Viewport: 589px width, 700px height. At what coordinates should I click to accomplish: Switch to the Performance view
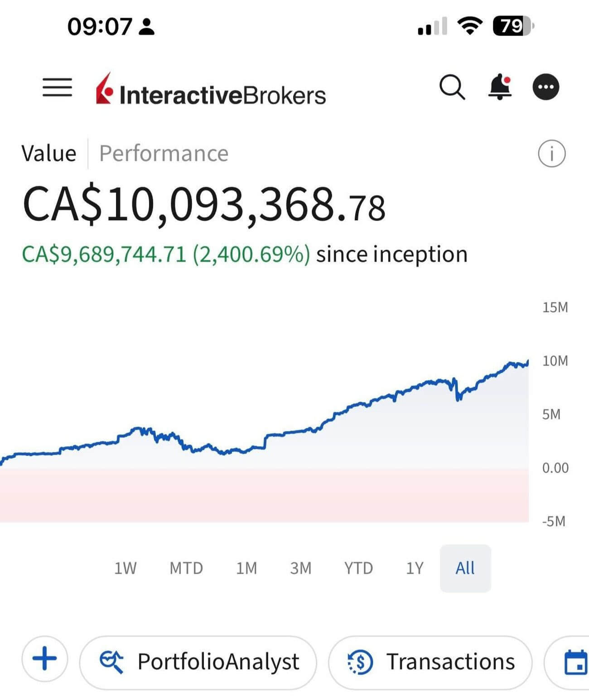[164, 153]
